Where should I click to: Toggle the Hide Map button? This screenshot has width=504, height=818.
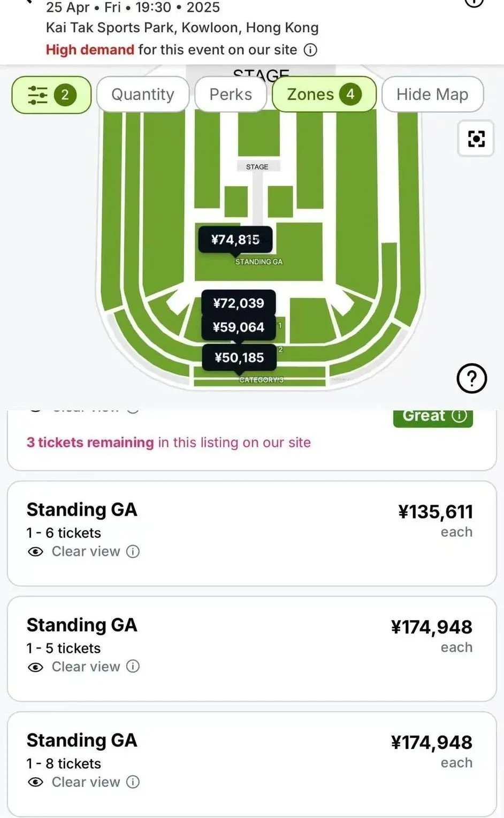tap(432, 95)
